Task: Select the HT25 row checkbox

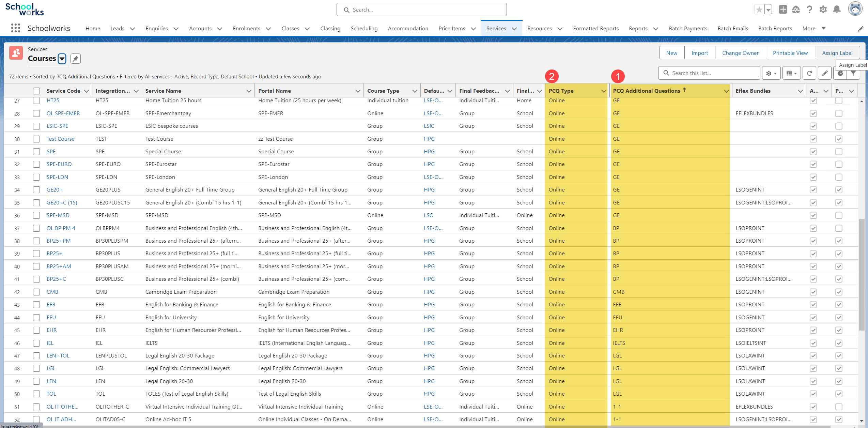Action: pyautogui.click(x=36, y=101)
